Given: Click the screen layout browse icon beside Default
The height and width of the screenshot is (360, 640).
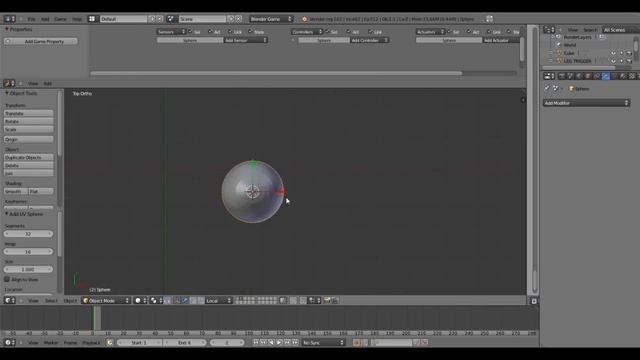Looking at the screenshot, I should click(x=92, y=19).
